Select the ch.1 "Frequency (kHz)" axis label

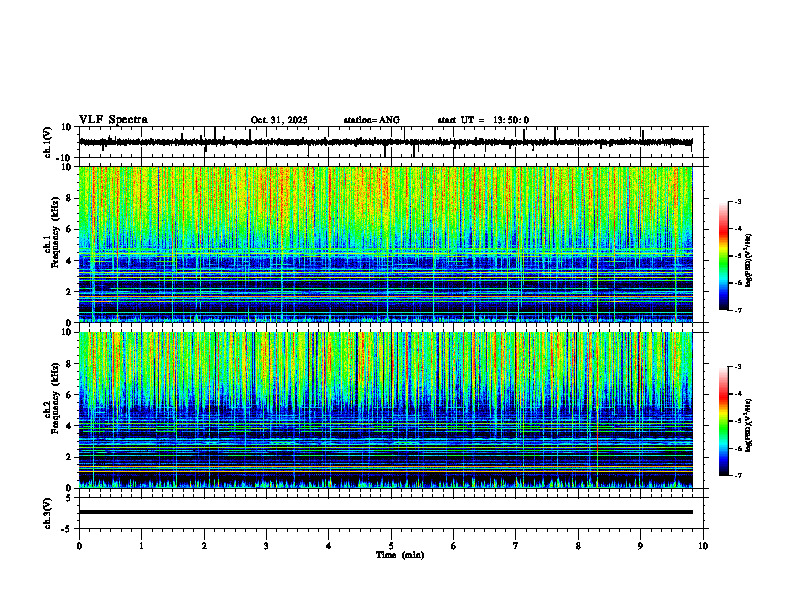point(55,232)
